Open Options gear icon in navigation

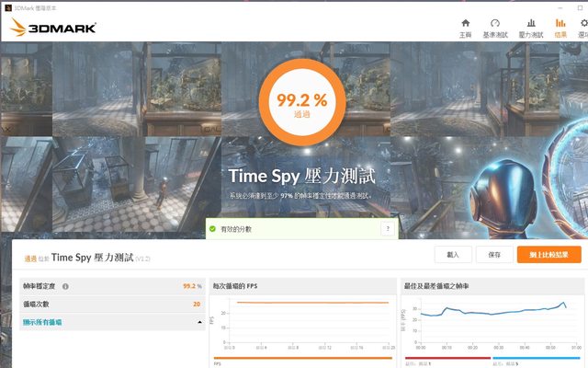(x=582, y=23)
